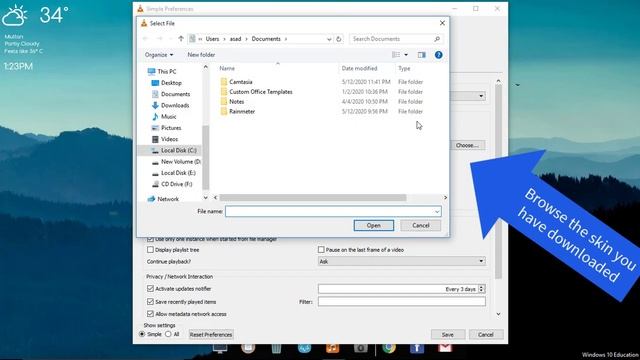640x360 pixels.
Task: Expand the view options dropdown arrow
Action: (x=406, y=55)
